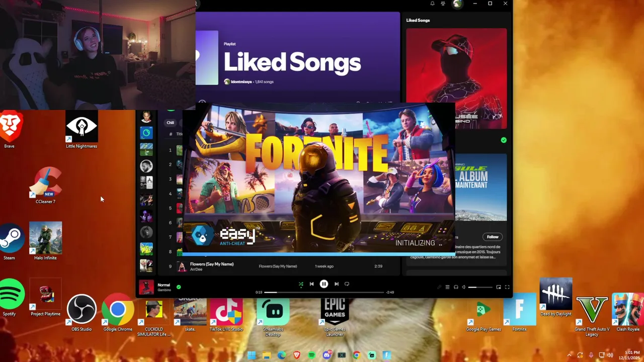Image resolution: width=644 pixels, height=362 pixels.
Task: Open the Google Play Games shortcut
Action: click(483, 316)
